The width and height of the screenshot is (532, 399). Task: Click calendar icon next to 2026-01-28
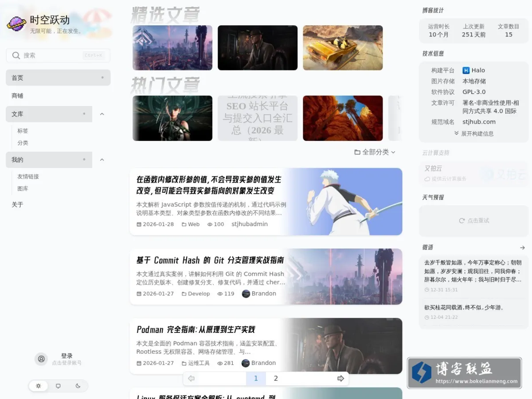coord(139,224)
